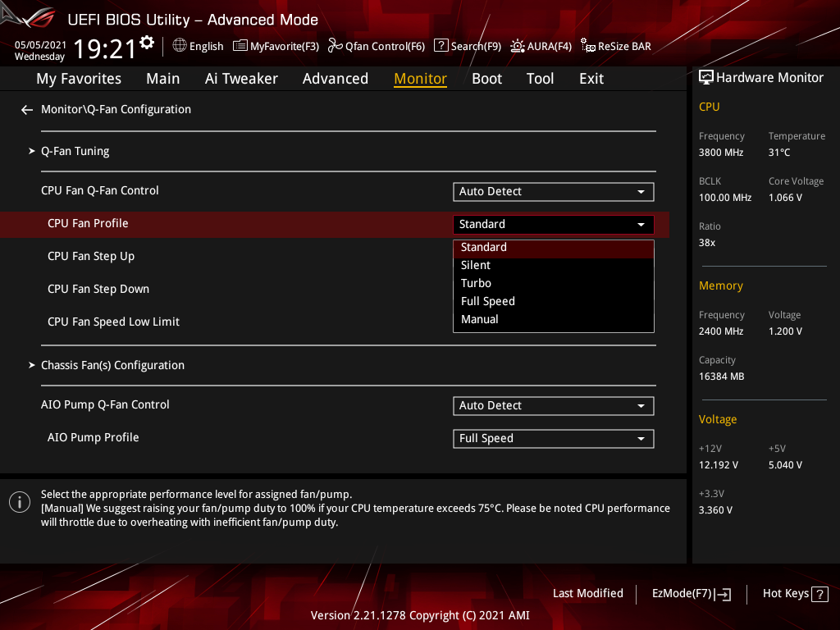The image size is (840, 630).
Task: Open AURA(F4) lighting settings
Action: tap(518, 46)
